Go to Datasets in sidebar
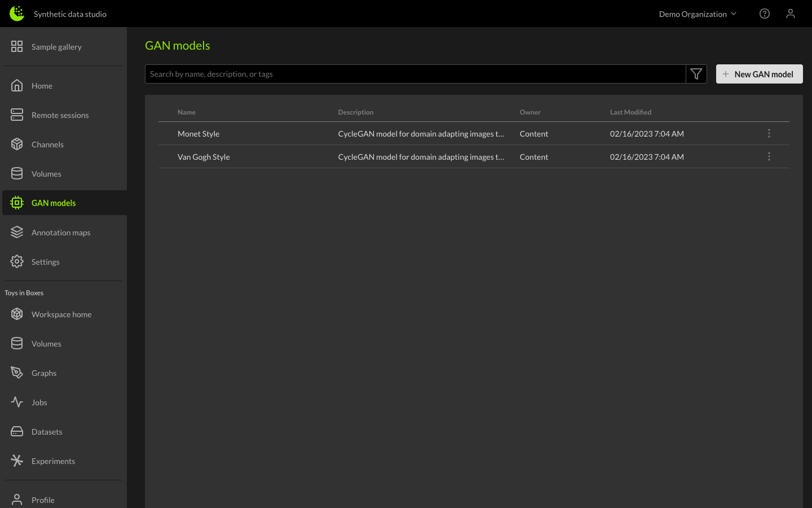Viewport: 812px width, 508px height. [x=47, y=432]
